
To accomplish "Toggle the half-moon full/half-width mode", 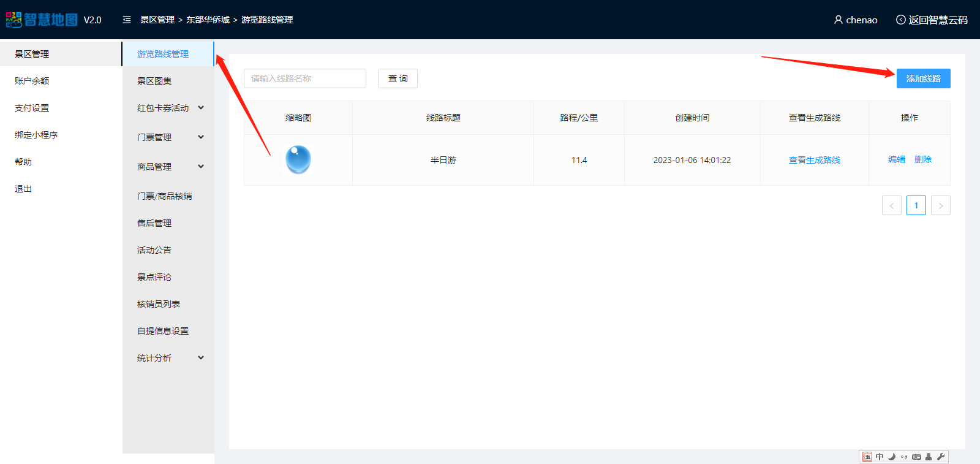I will click(892, 457).
